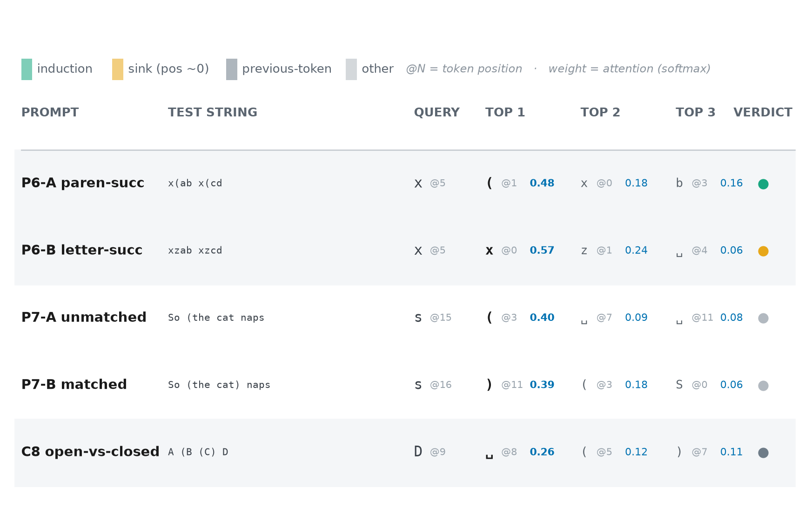
Task: Click the dark verdict dot for C8 open-vs-closed
Action: tap(763, 453)
